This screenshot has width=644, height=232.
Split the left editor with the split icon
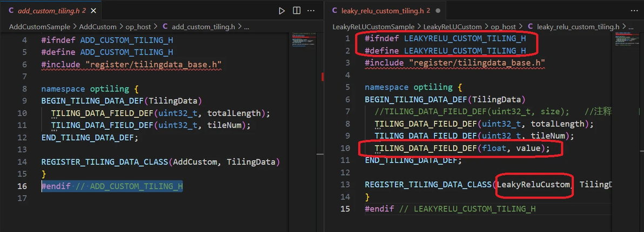coord(296,11)
